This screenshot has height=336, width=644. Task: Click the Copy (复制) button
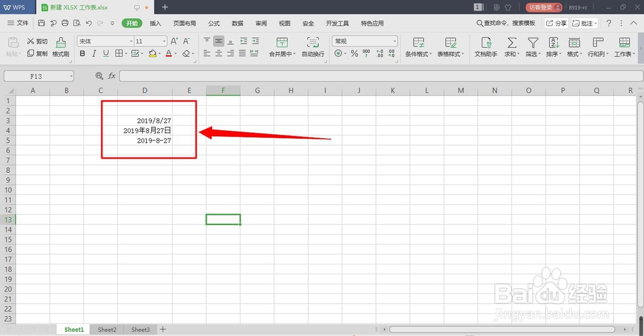pyautogui.click(x=37, y=54)
